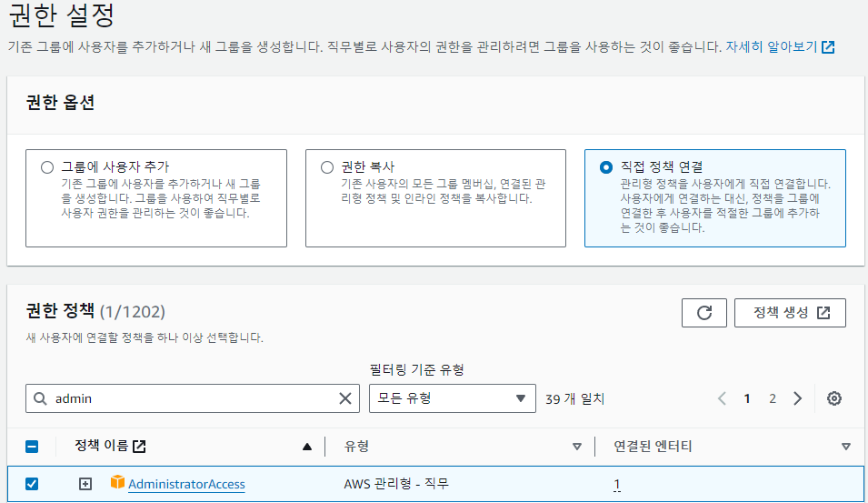This screenshot has width=868, height=503.
Task: Open table preferences gear icon
Action: pos(833,398)
